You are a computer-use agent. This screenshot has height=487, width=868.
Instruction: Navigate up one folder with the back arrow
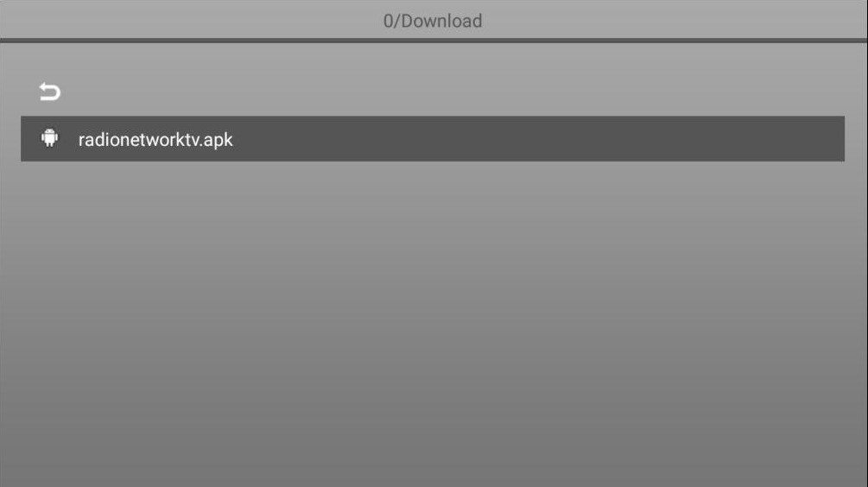pos(49,92)
